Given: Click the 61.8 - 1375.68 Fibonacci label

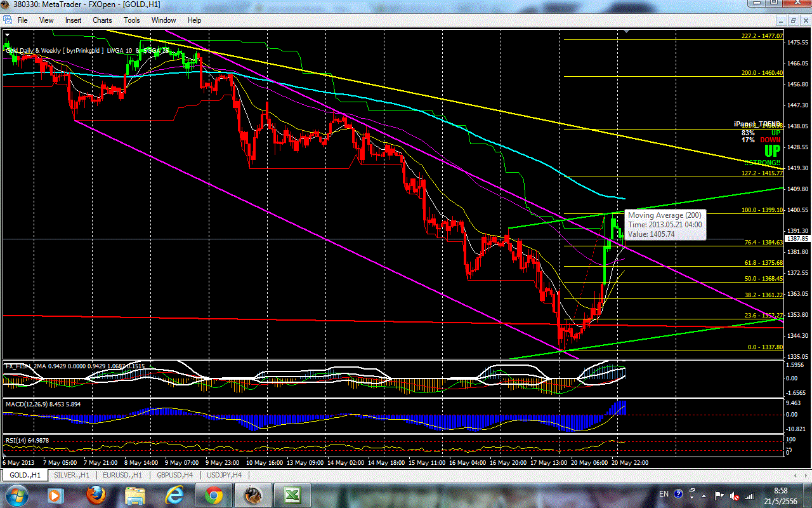Looking at the screenshot, I should (x=764, y=262).
